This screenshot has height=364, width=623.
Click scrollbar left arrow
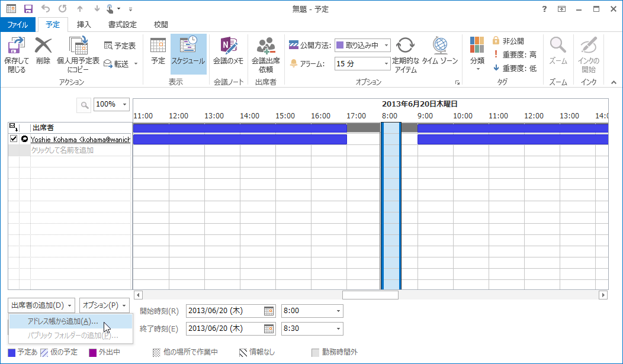tap(138, 295)
